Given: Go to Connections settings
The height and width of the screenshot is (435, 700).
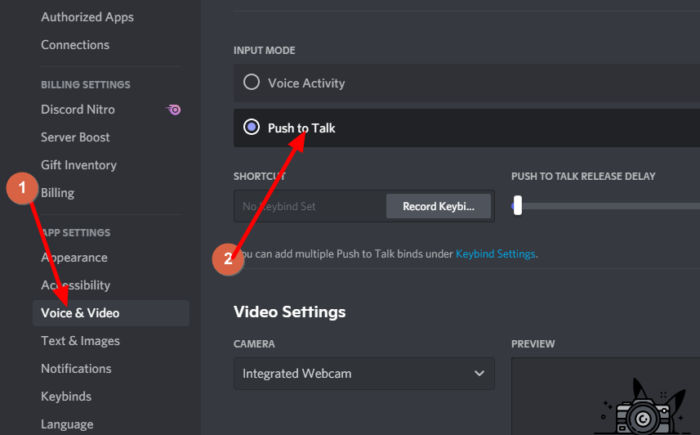Looking at the screenshot, I should (x=75, y=45).
